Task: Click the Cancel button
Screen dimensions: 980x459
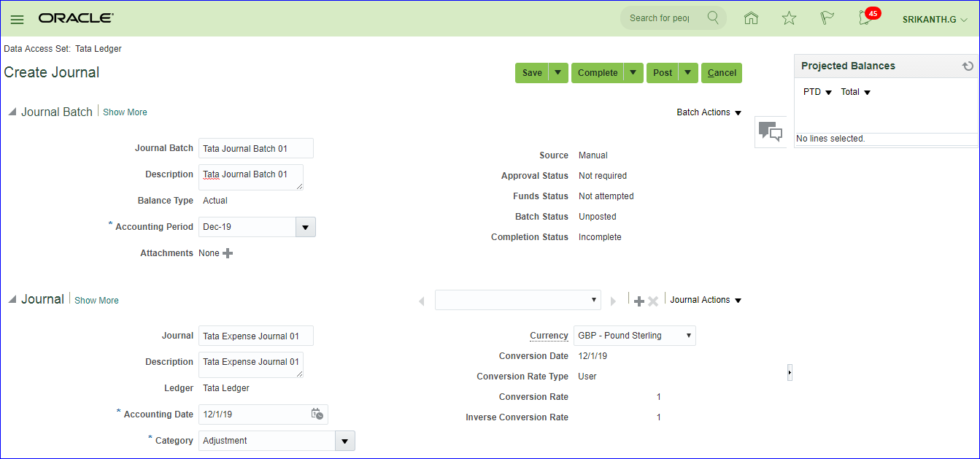Action: (x=722, y=73)
